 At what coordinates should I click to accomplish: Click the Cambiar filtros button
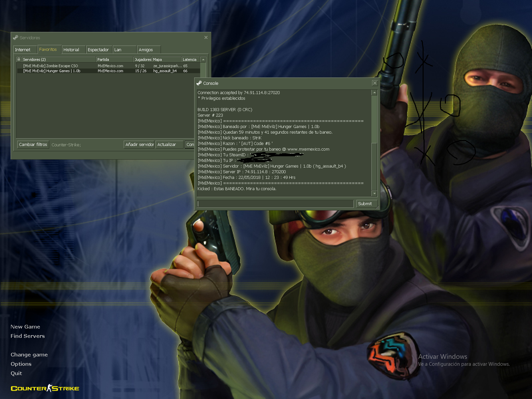coord(33,145)
